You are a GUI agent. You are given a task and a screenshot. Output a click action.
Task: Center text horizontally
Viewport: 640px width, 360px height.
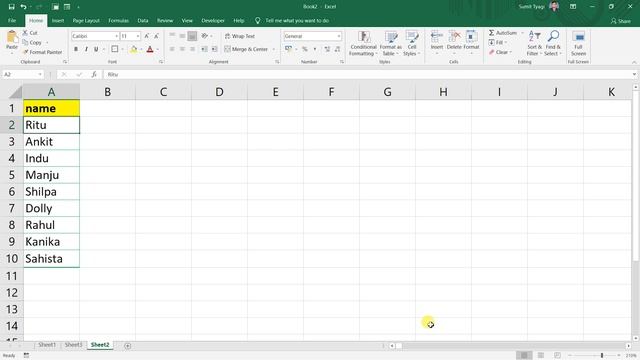(x=182, y=49)
